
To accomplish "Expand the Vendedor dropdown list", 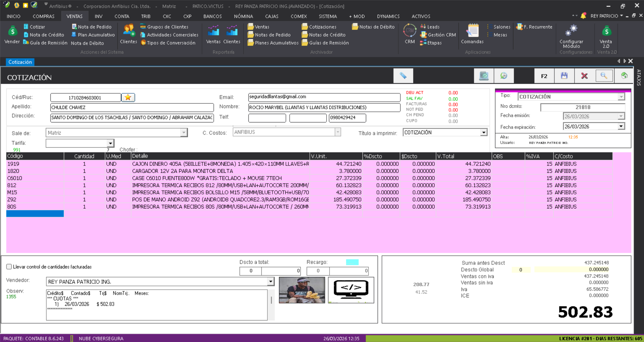I will pyautogui.click(x=270, y=282).
